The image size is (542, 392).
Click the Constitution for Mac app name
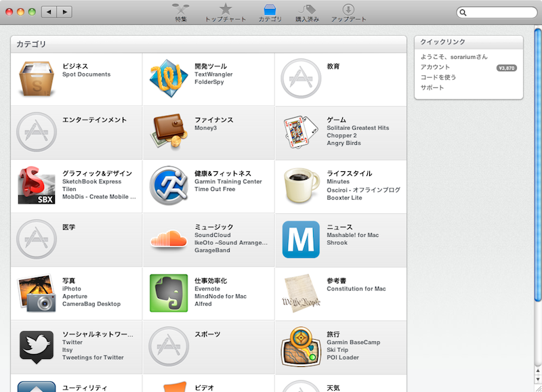[356, 288]
